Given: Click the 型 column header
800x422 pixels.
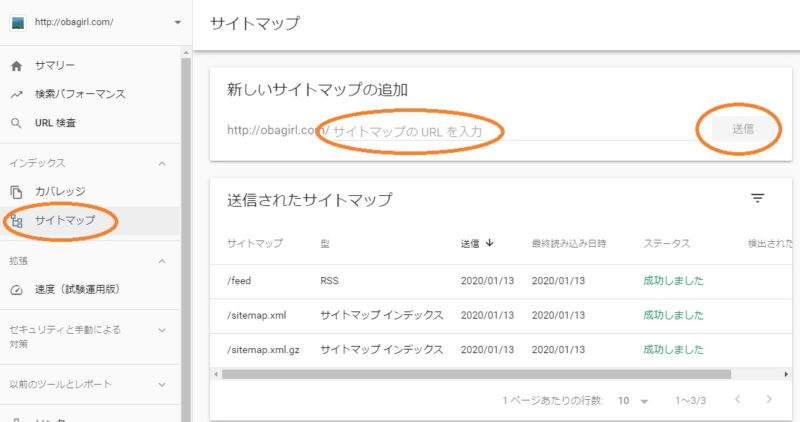Looking at the screenshot, I should pyautogui.click(x=325, y=243).
